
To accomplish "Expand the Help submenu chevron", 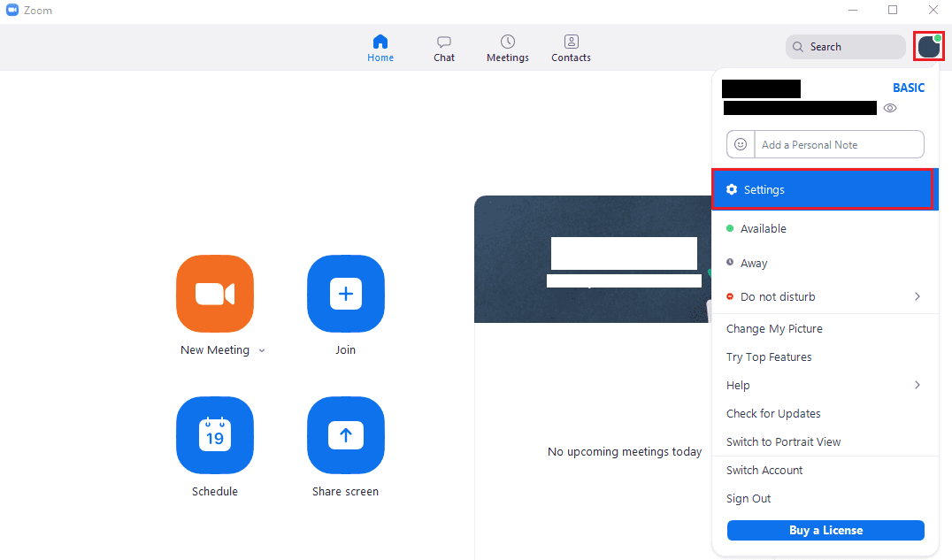I will pyautogui.click(x=918, y=385).
